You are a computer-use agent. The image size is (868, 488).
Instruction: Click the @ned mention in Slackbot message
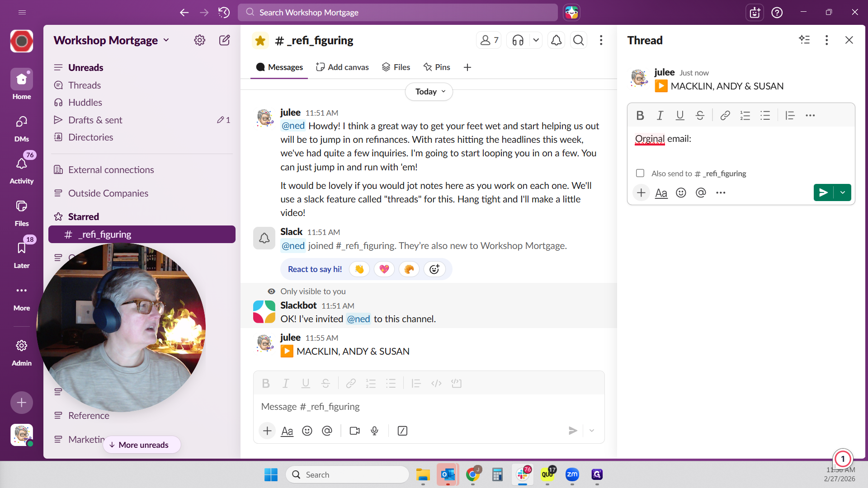(x=359, y=319)
